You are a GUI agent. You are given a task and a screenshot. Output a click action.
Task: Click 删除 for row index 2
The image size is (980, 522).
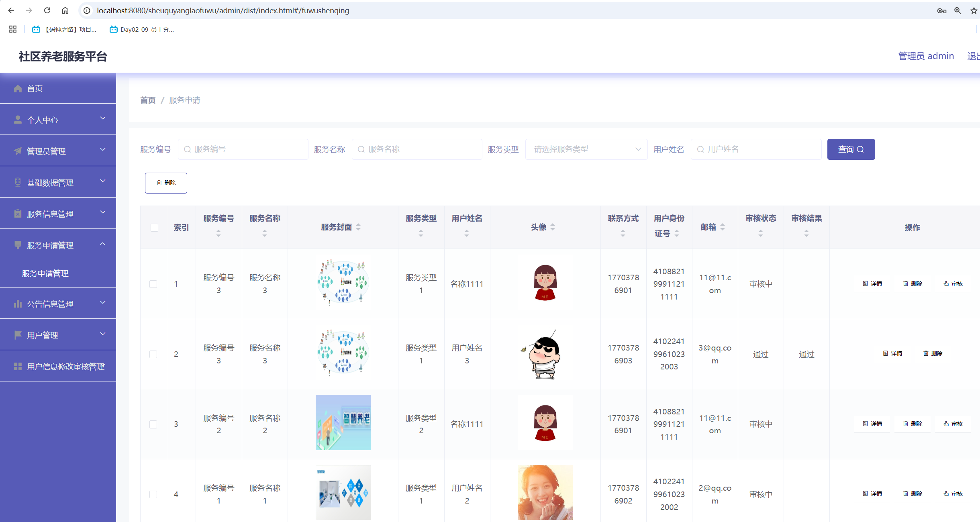click(933, 353)
